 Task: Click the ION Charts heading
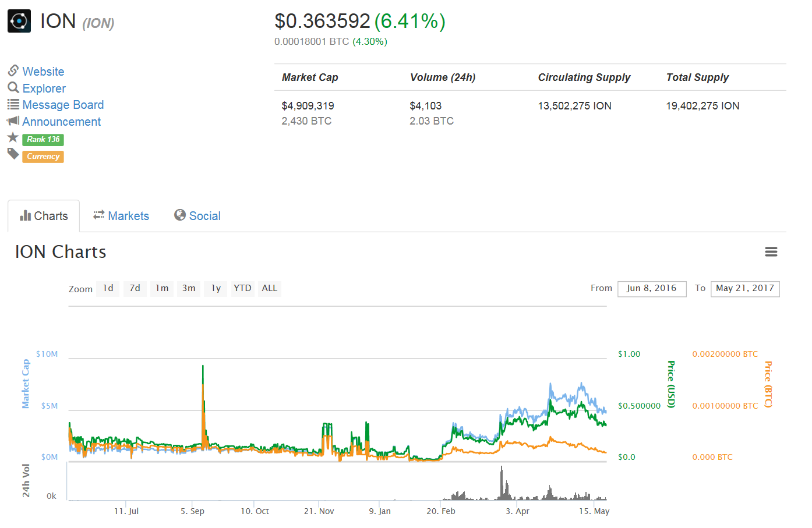(x=61, y=252)
